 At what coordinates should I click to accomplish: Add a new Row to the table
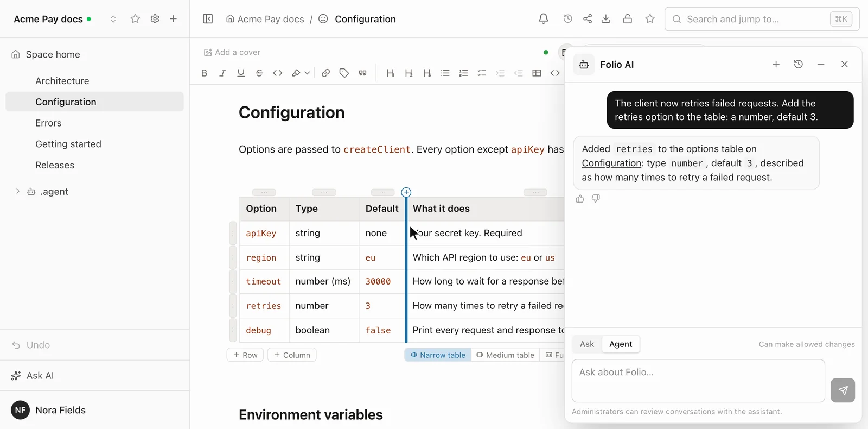click(245, 355)
